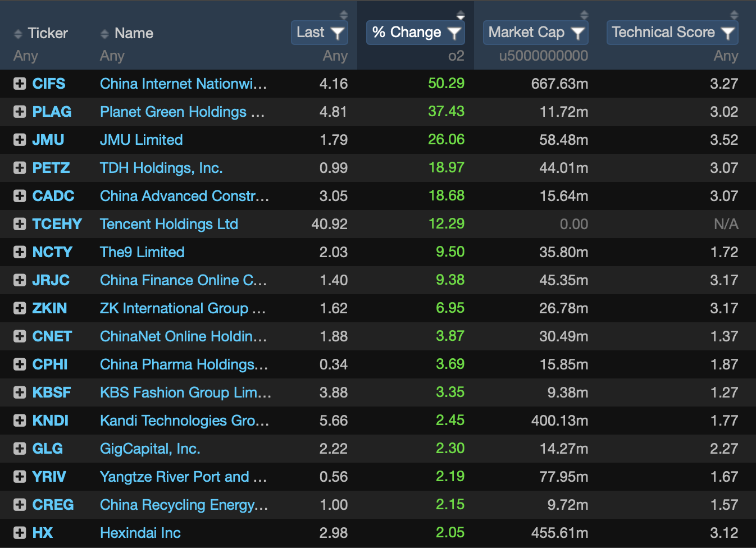This screenshot has width=756, height=548.
Task: Open the Market Cap filter button
Action: pyautogui.click(x=536, y=33)
